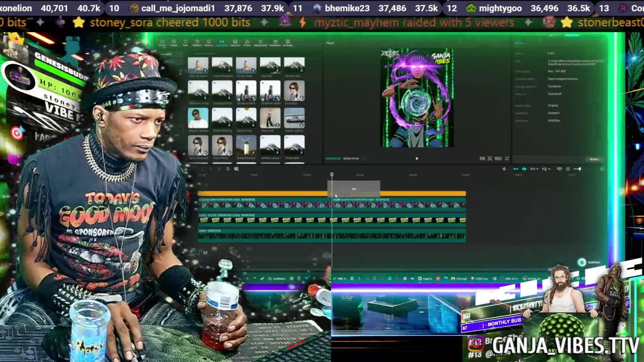The width and height of the screenshot is (644, 362).
Task: Adjust the timeline zoom slider
Action: click(577, 169)
